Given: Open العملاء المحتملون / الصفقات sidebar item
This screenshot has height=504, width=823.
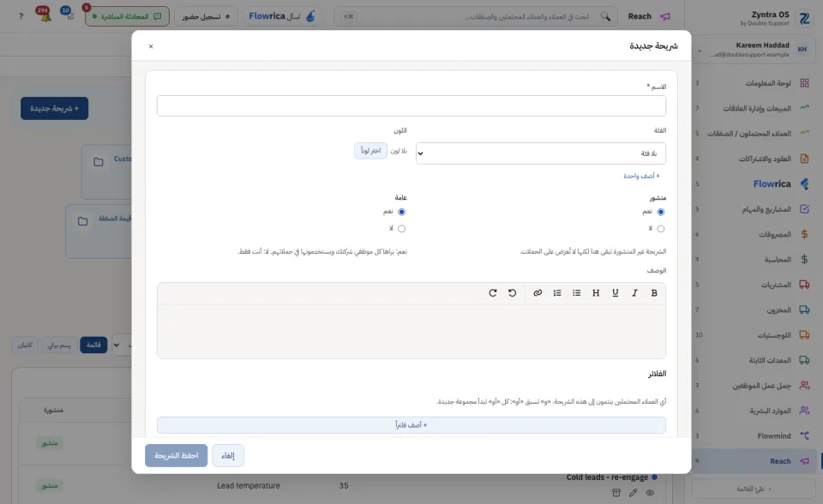Looking at the screenshot, I should (x=754, y=134).
